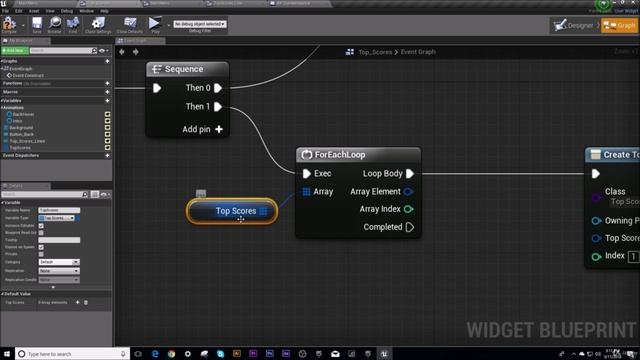The width and height of the screenshot is (640, 360).
Task: Open the Window menu
Action: pos(87,11)
